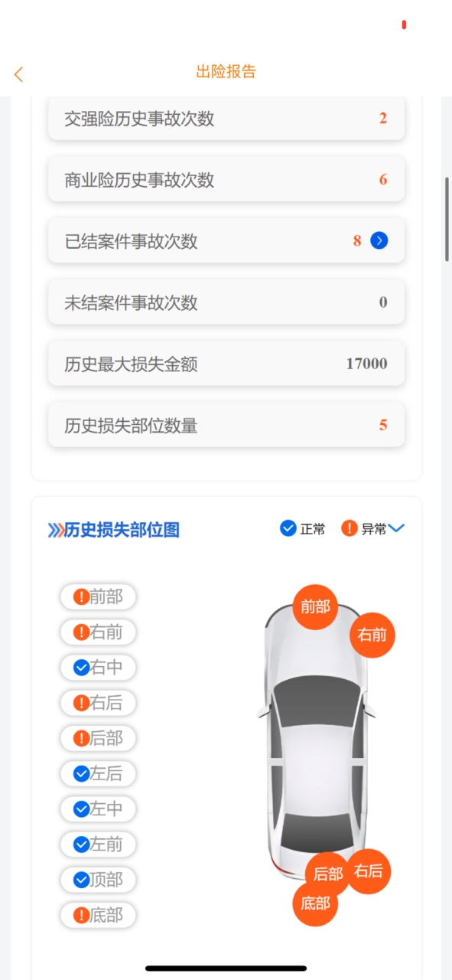Tap the orange 底部 marker on the car
The height and width of the screenshot is (980, 452).
(x=315, y=903)
